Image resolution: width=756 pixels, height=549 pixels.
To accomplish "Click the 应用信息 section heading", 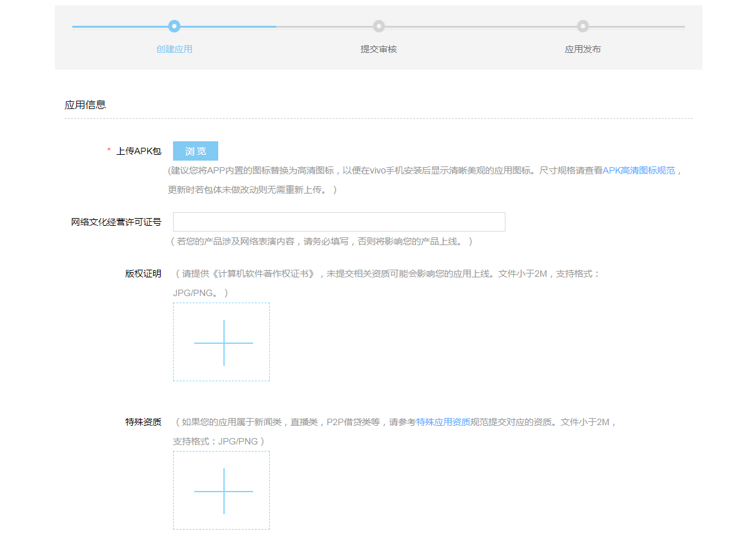I will [85, 104].
